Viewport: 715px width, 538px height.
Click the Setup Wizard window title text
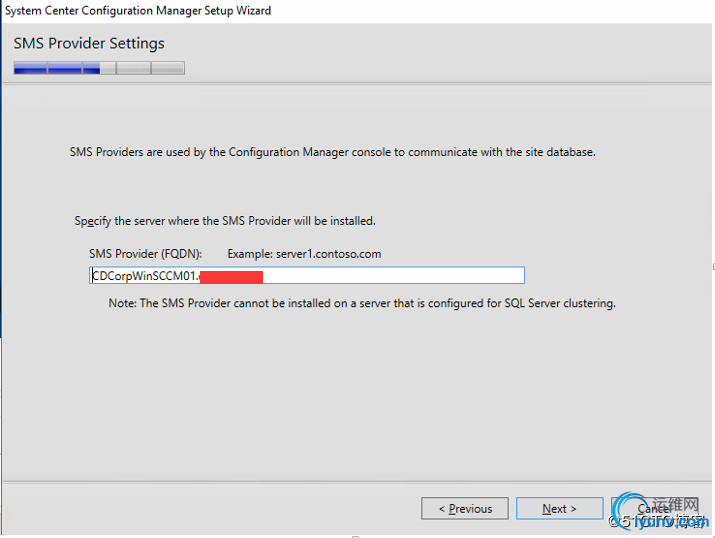[x=138, y=10]
